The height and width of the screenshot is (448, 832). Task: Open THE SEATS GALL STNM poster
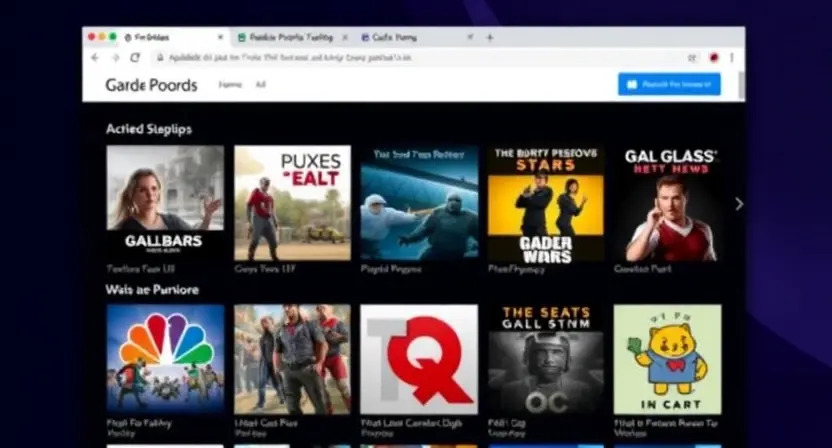click(x=546, y=359)
